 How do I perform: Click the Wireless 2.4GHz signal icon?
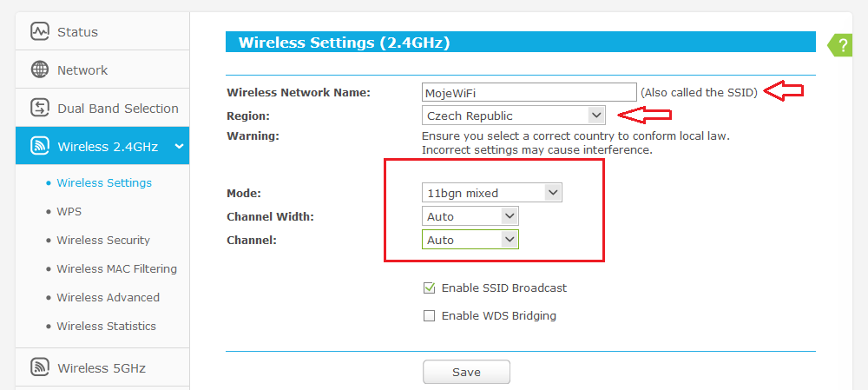point(40,146)
